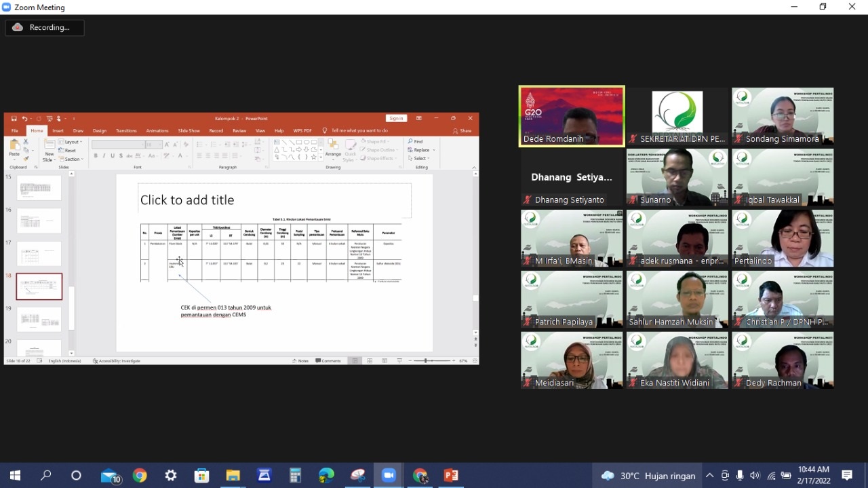
Task: Toggle the Notes pane in status bar
Action: (x=300, y=361)
